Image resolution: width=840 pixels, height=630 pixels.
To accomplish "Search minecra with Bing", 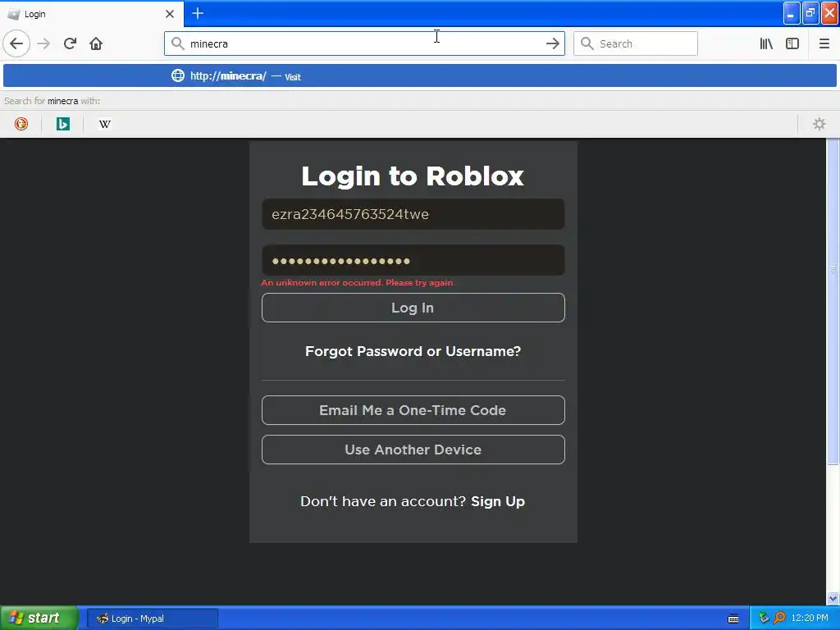I will [62, 125].
